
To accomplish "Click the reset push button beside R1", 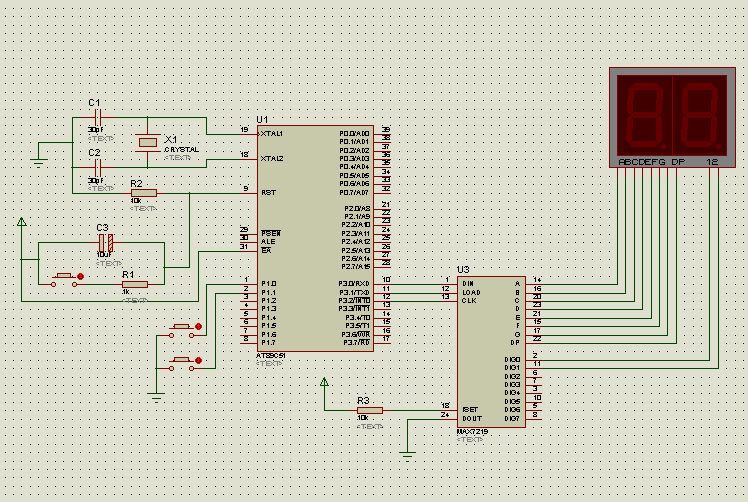I will pos(64,280).
